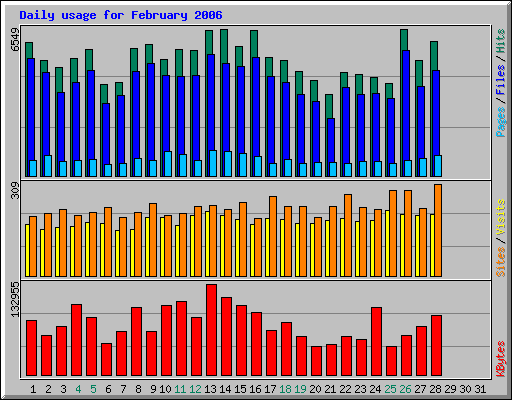Click the yellow Visits bar for day 13
Image resolution: width=512 pixels, height=400 pixels.
[x=207, y=244]
